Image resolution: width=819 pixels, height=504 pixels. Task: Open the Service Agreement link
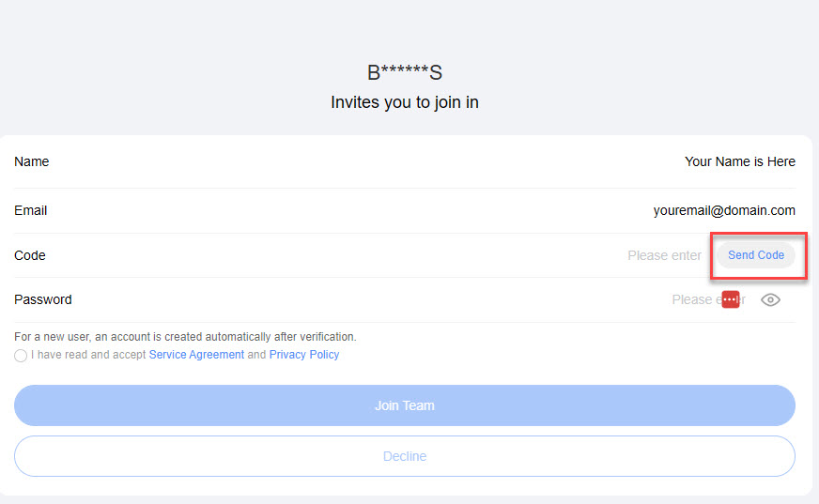coord(196,355)
